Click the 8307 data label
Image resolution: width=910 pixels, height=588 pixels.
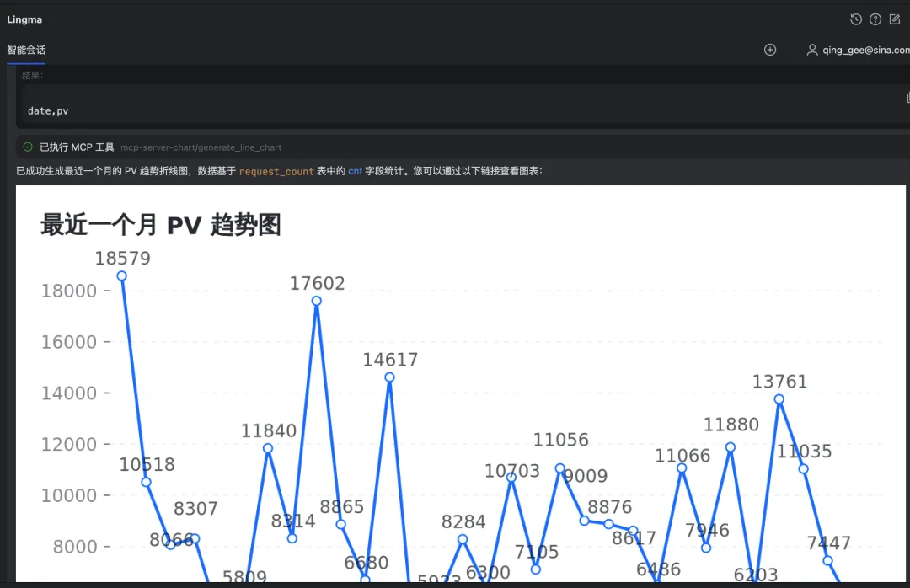tap(195, 509)
